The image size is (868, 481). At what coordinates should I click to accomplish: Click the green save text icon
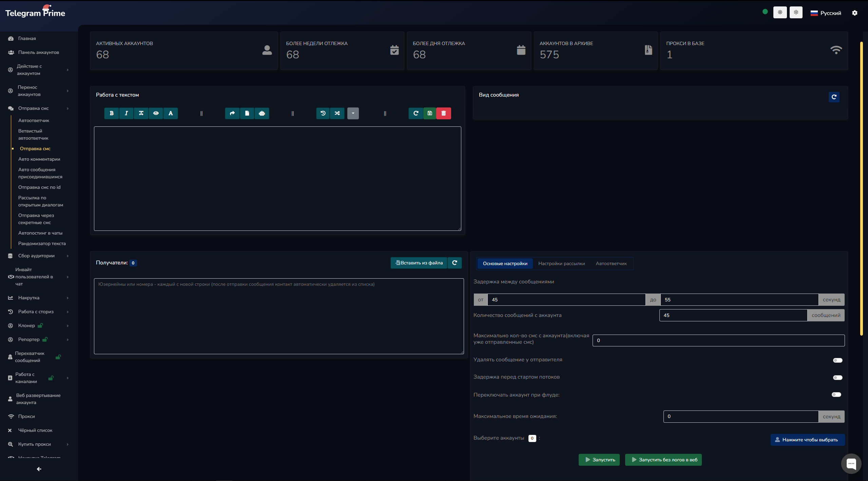[x=430, y=113]
